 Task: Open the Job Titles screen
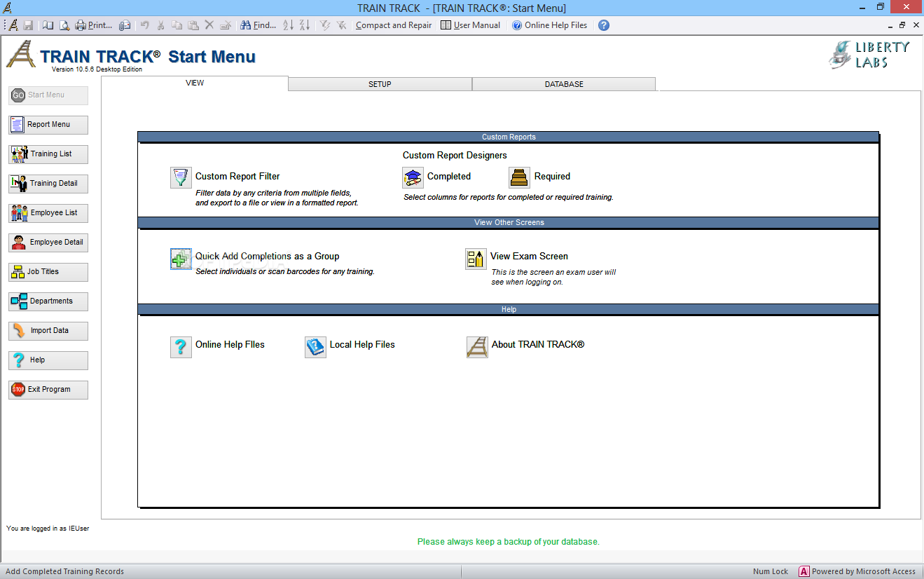(x=48, y=272)
